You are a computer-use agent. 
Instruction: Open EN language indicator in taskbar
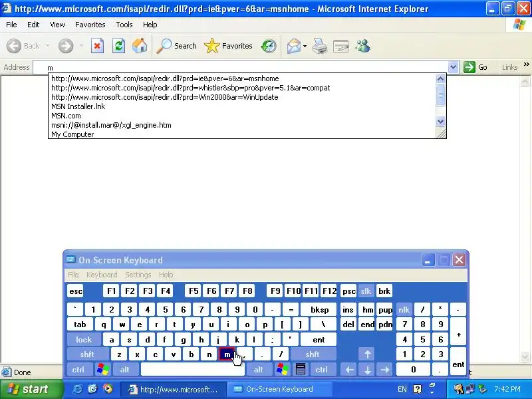tap(402, 389)
